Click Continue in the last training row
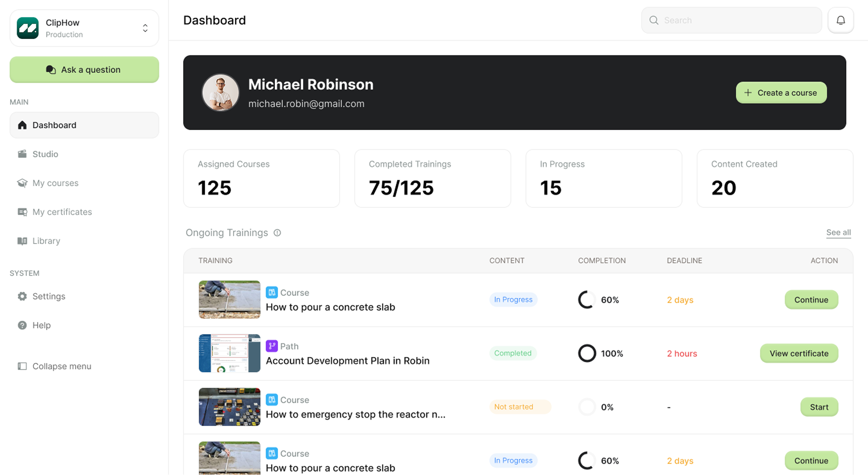 point(811,461)
